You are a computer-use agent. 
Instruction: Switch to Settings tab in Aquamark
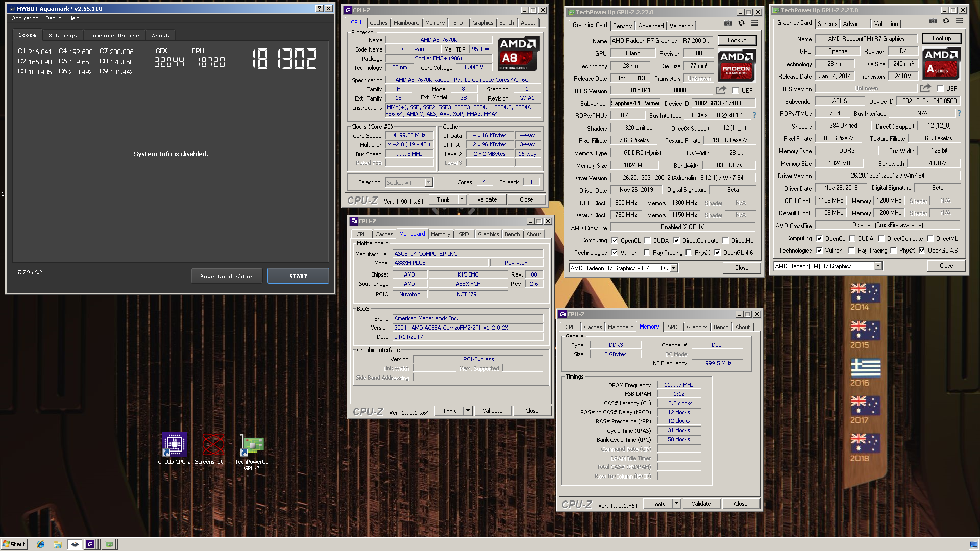point(62,36)
